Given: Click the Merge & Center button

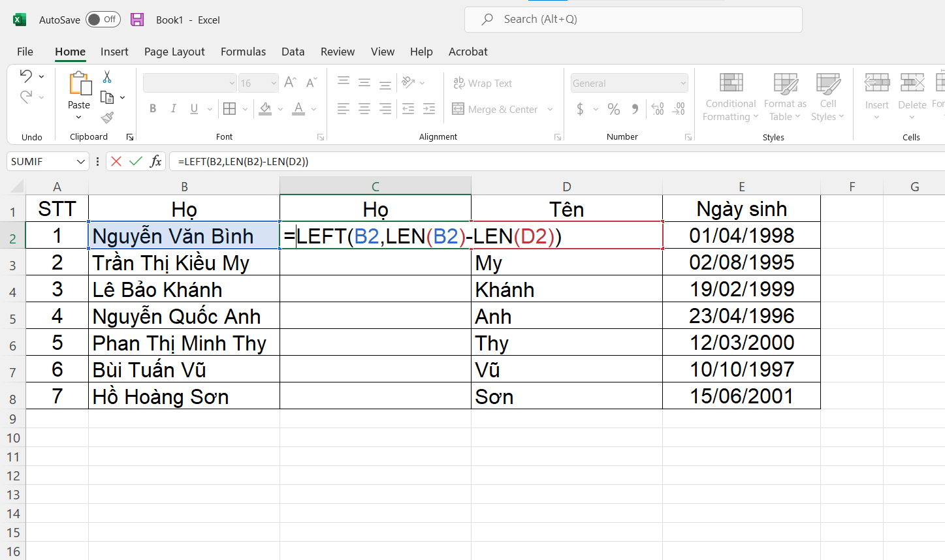Looking at the screenshot, I should (x=495, y=109).
